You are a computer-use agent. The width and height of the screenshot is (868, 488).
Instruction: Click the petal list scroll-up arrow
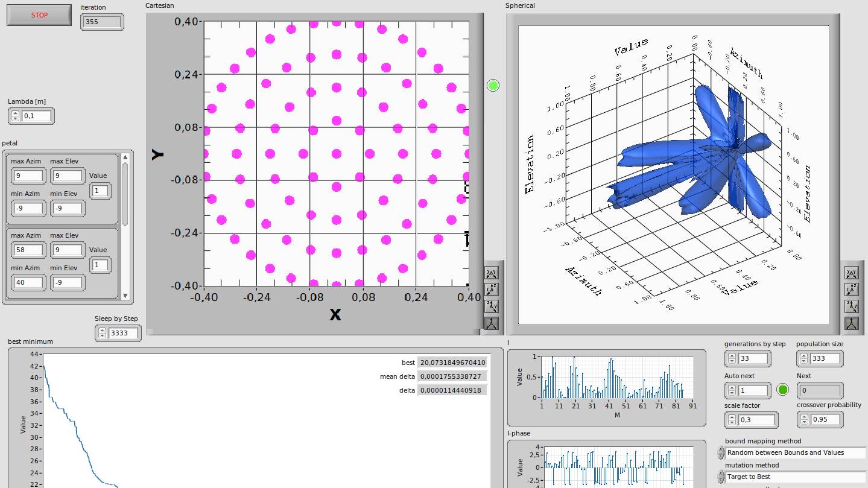pyautogui.click(x=125, y=157)
